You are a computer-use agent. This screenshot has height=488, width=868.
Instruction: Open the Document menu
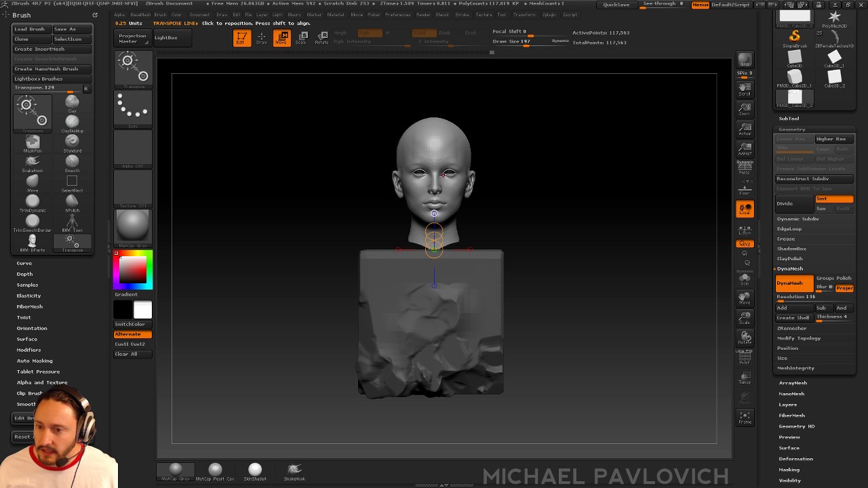199,14
